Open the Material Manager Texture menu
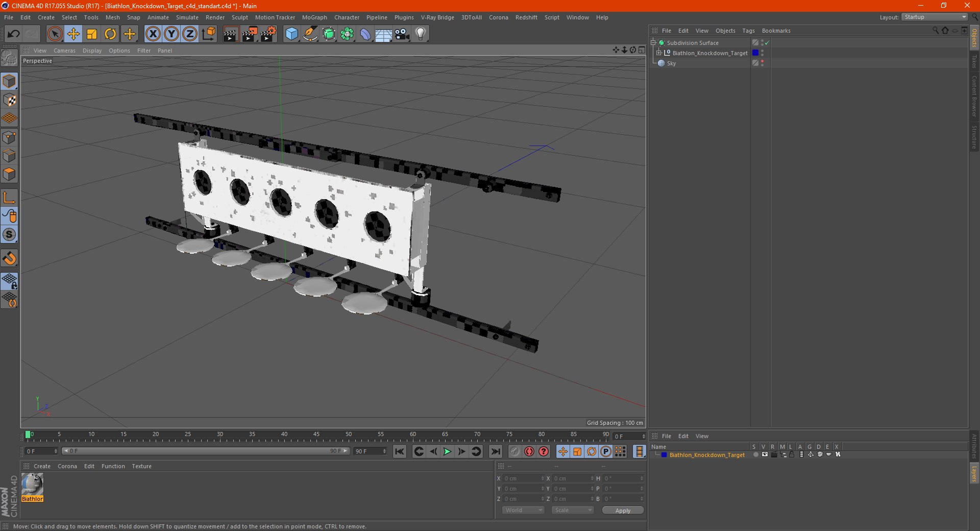Screen dimensions: 980x531 point(141,466)
